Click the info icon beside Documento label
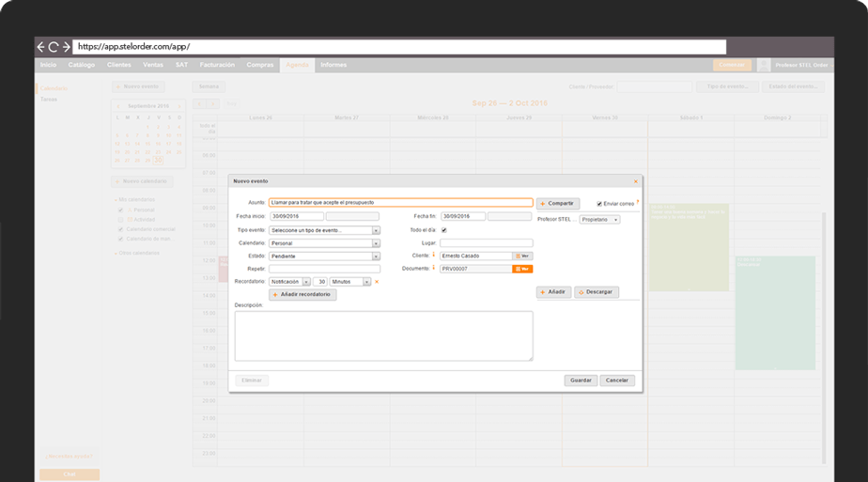Viewport: 868px width, 482px height. (x=433, y=268)
